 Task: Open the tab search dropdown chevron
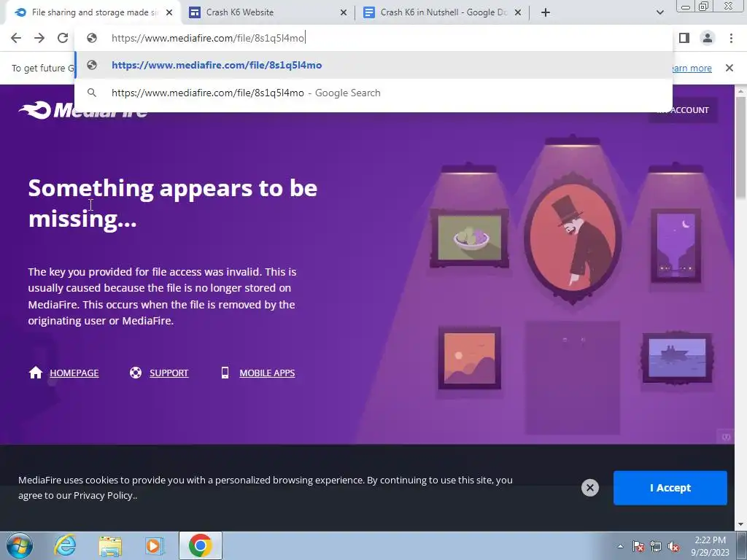(x=659, y=12)
